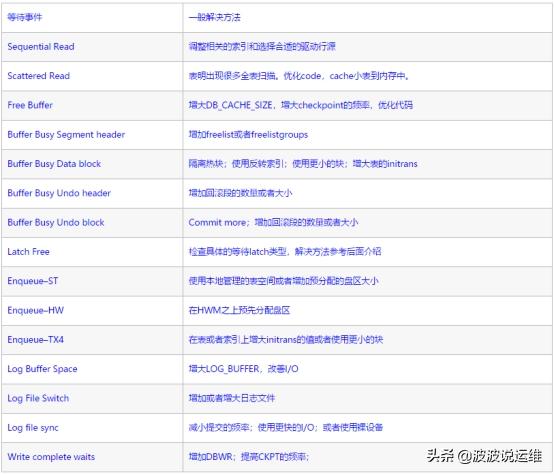Click solution '增加DBWR; 提高CKPT的频率'
The width and height of the screenshot is (554, 475).
(249, 457)
